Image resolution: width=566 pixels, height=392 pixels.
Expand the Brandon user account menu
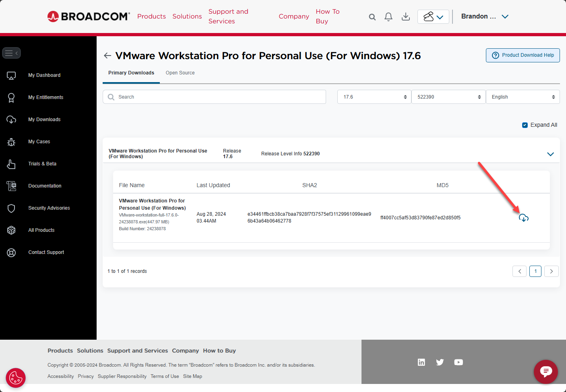click(485, 17)
